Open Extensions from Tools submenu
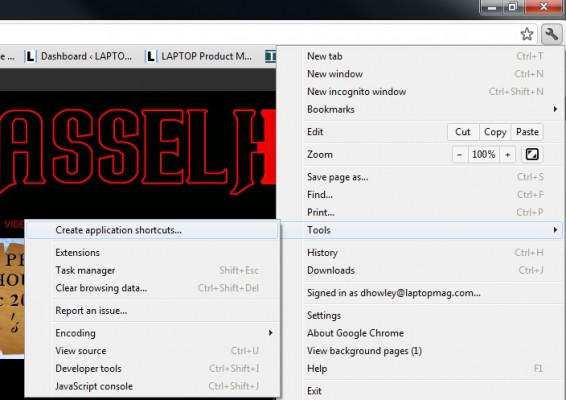Viewport: 566px width, 400px height. 152,252
